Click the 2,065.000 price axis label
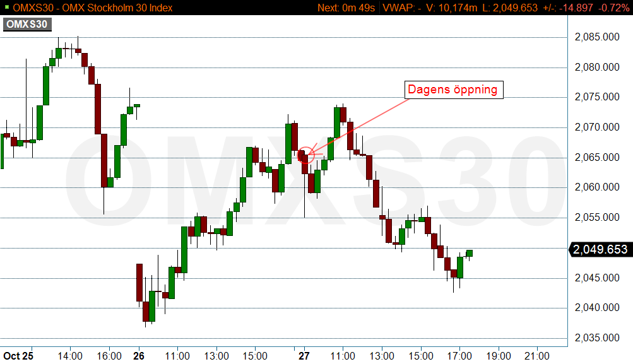The width and height of the screenshot is (633, 364). tap(597, 157)
